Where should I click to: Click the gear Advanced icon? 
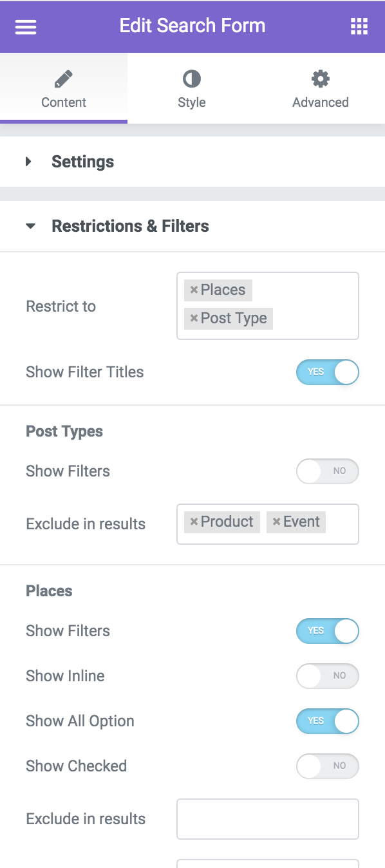coord(321,79)
